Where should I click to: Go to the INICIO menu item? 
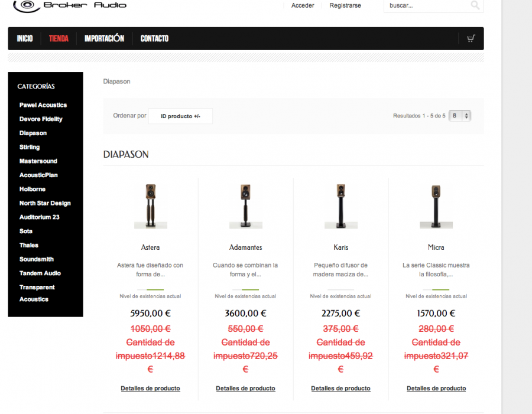click(25, 38)
